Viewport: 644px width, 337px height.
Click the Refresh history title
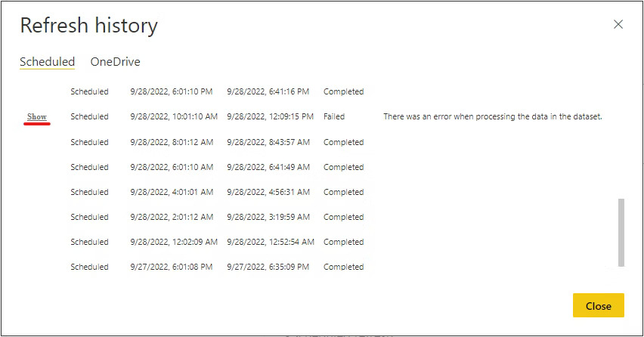(x=88, y=26)
